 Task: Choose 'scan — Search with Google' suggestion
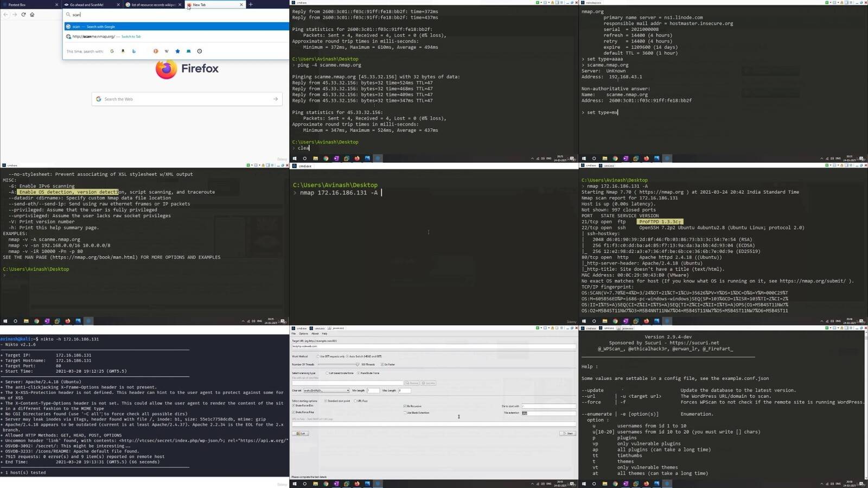176,27
